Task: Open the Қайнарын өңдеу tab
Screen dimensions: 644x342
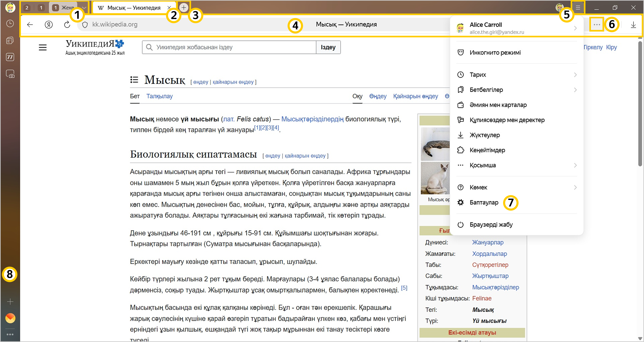Action: (415, 96)
